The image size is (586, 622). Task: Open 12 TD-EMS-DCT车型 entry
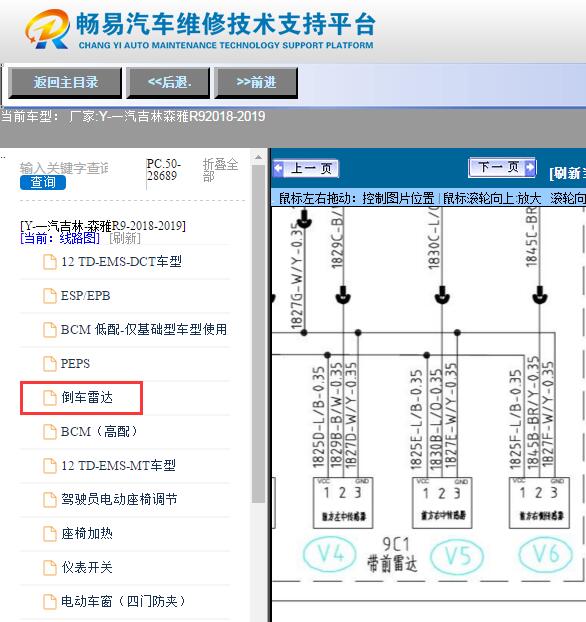121,262
